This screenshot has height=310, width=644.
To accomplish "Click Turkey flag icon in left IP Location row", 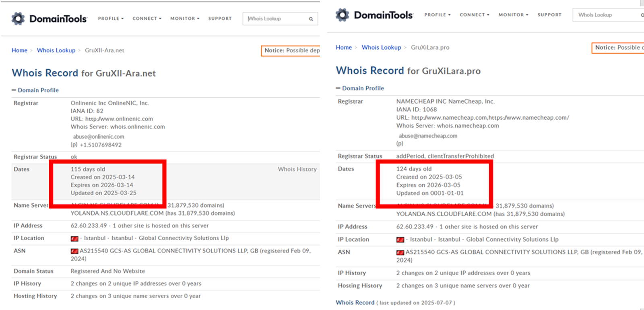I will pyautogui.click(x=74, y=239).
